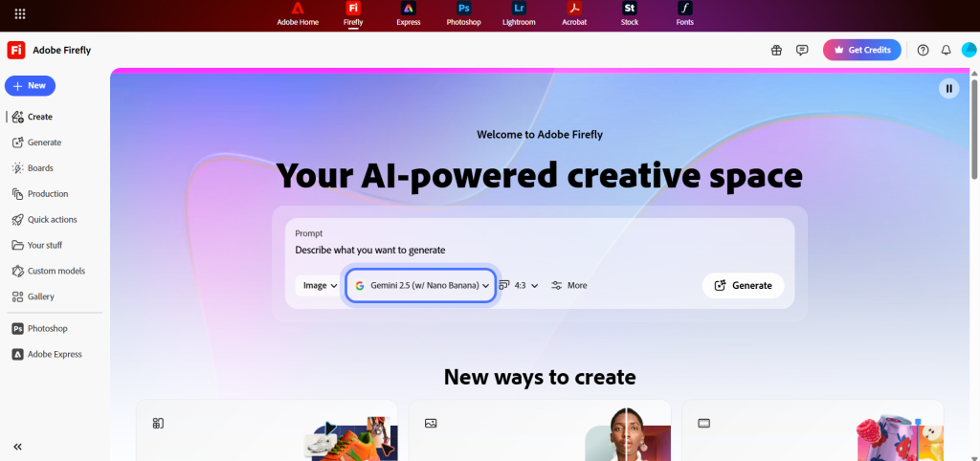
Task: Pause the background animation
Action: [x=948, y=89]
